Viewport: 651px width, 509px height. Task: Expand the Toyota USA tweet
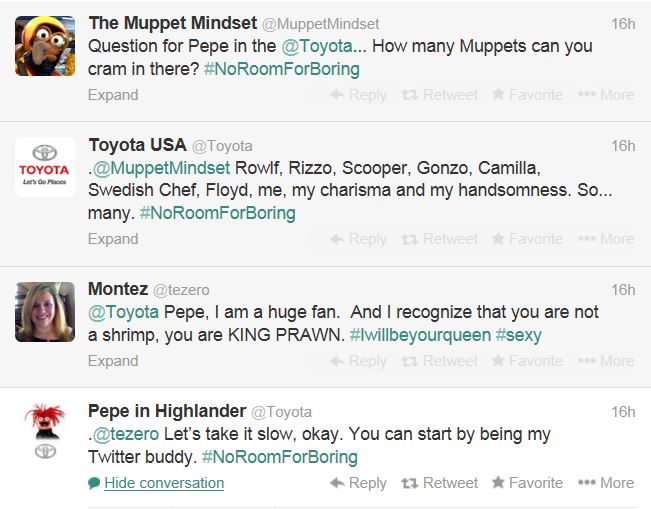113,239
